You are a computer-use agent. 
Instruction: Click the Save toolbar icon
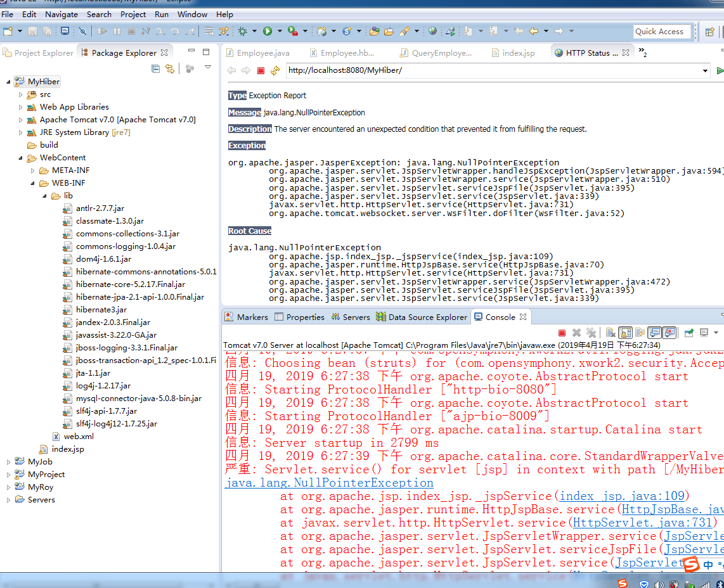[32, 32]
